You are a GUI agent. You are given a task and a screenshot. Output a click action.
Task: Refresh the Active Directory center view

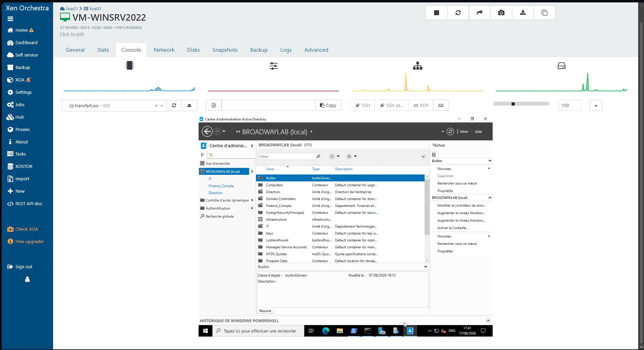(450, 131)
